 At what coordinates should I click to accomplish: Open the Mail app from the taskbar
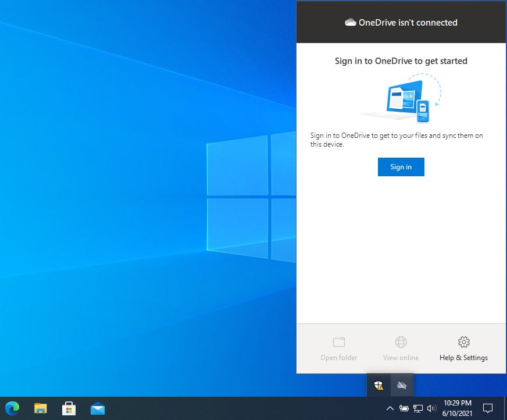coord(97,408)
